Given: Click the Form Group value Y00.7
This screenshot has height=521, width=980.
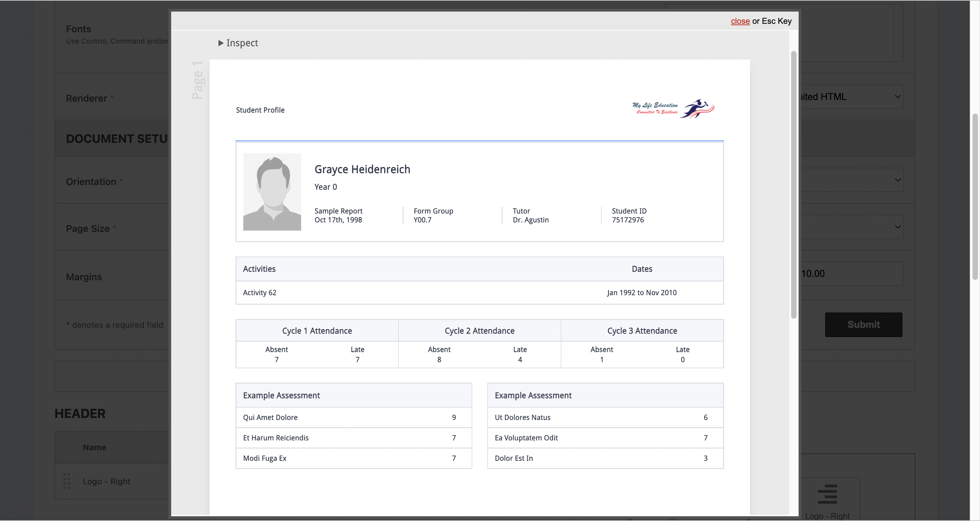Looking at the screenshot, I should click(422, 220).
